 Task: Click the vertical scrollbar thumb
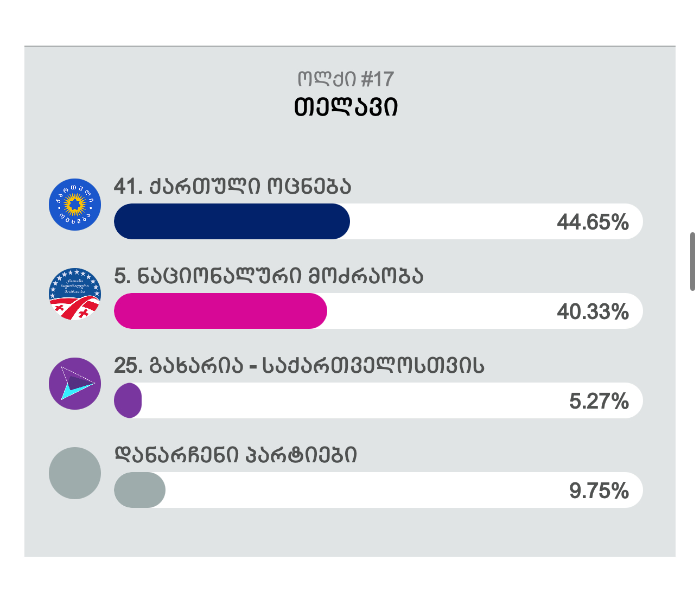point(692,262)
